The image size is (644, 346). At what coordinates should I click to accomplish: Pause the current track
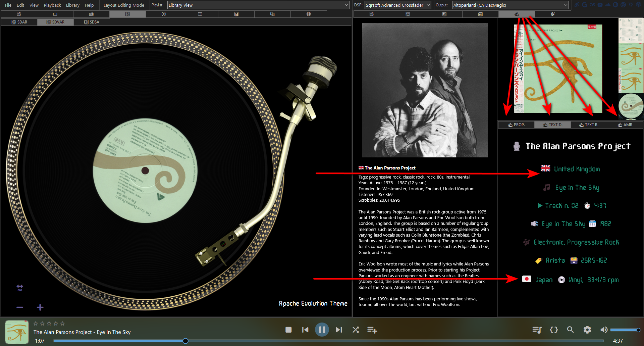pos(322,330)
